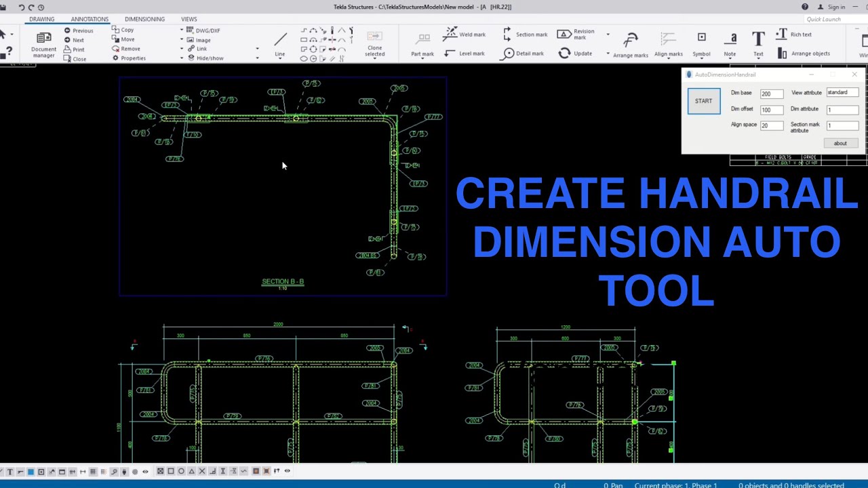Image resolution: width=868 pixels, height=488 pixels.
Task: Open the undo history clock icon
Action: [x=41, y=7]
